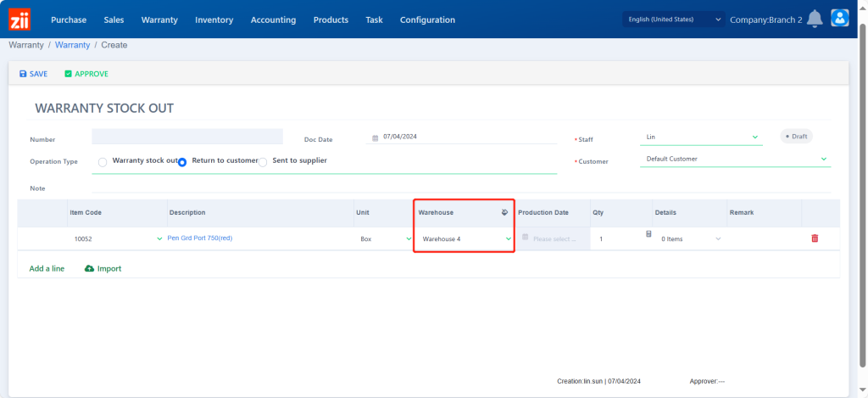Click the calculator icon beside Qty
The image size is (868, 398).
[x=648, y=234]
